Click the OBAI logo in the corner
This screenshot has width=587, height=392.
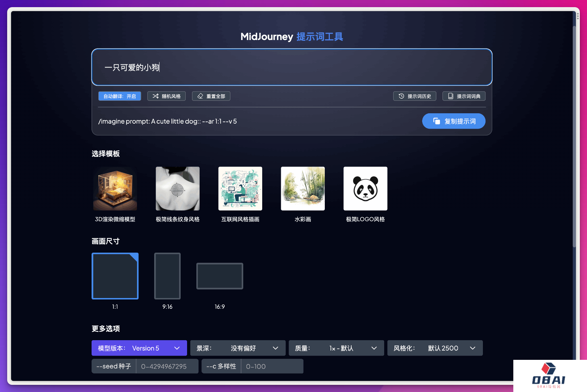pos(549,376)
